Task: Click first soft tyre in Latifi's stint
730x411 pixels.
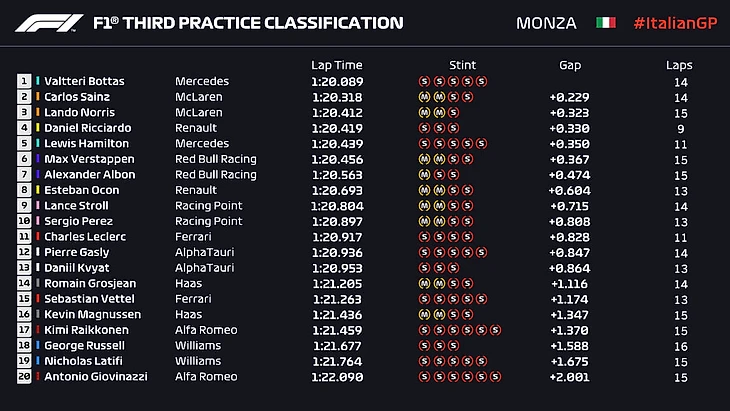Action: [424, 361]
